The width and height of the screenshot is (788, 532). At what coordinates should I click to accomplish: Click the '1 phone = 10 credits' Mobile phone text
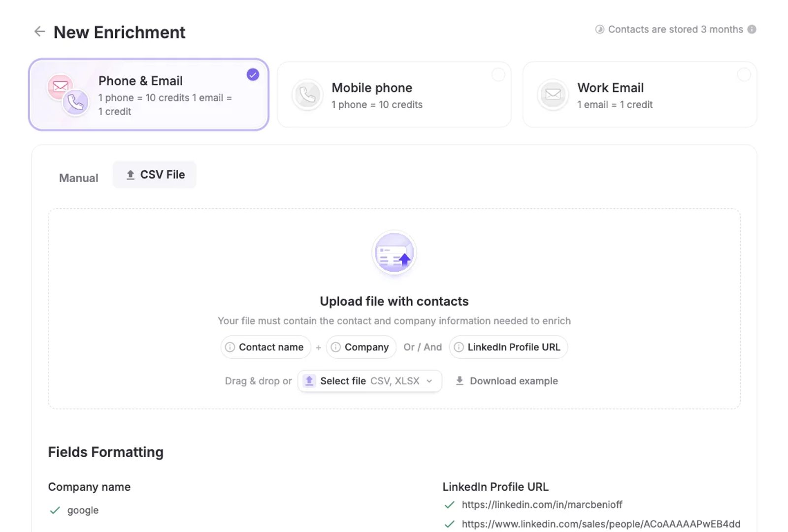click(377, 105)
